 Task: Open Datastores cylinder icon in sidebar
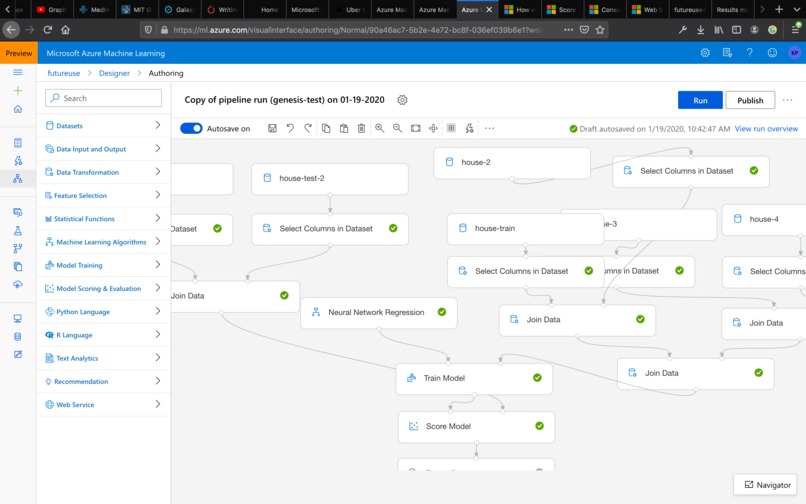pos(18,337)
